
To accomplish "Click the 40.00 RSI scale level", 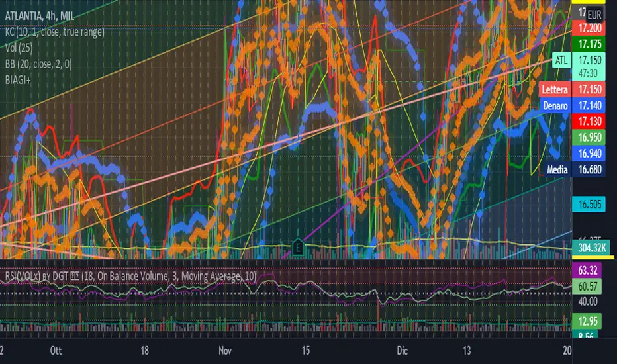I will click(x=587, y=302).
